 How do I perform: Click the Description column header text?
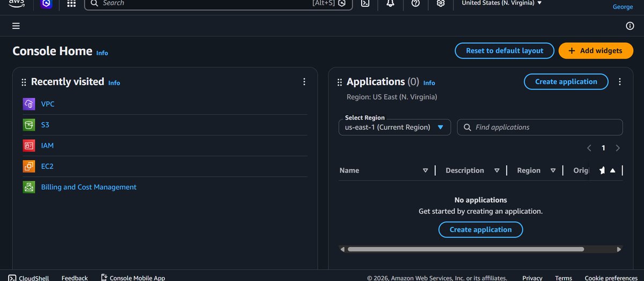465,171
